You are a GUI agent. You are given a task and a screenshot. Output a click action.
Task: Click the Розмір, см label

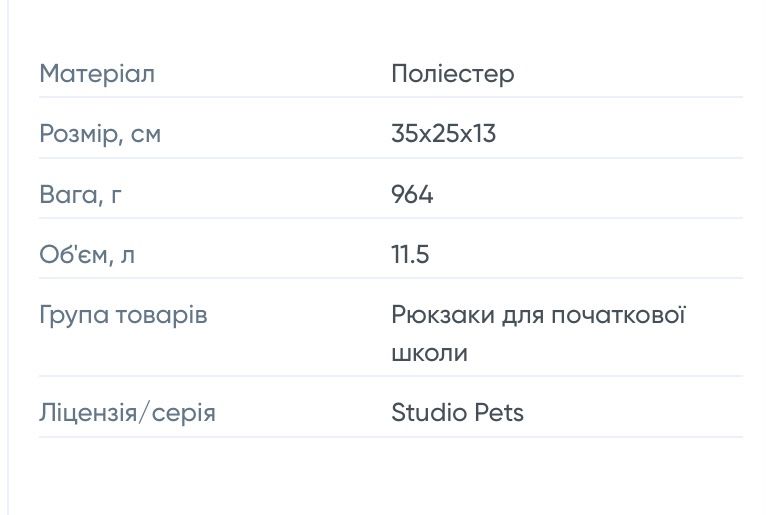point(99,134)
